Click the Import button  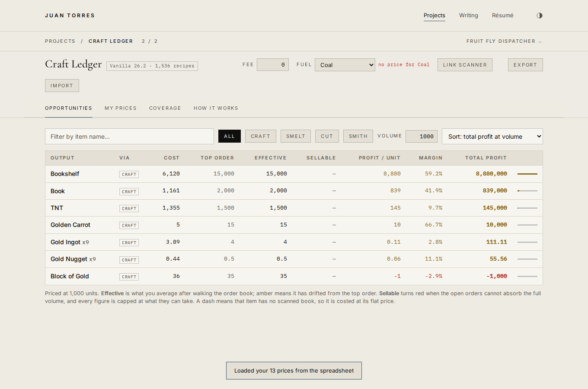click(x=62, y=86)
